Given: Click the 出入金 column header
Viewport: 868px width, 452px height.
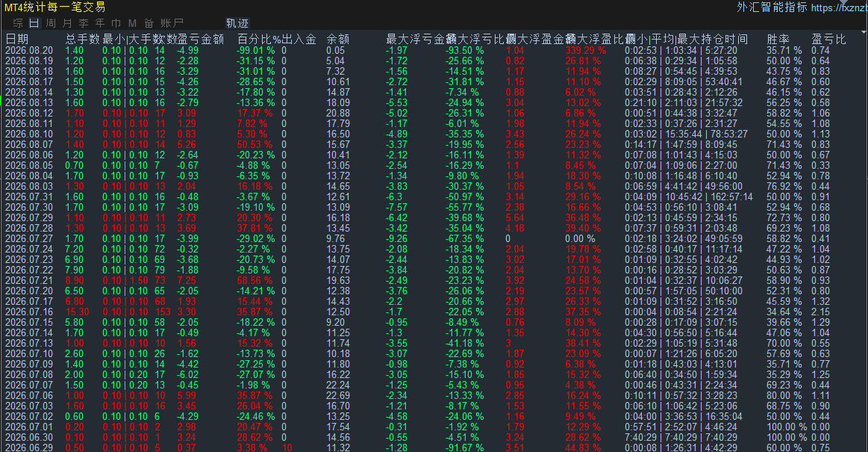Looking at the screenshot, I should [x=299, y=40].
